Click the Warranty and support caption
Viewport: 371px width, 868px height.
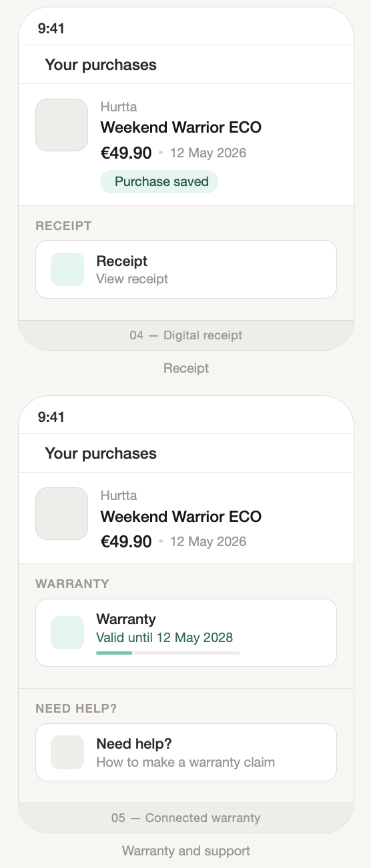tap(186, 851)
